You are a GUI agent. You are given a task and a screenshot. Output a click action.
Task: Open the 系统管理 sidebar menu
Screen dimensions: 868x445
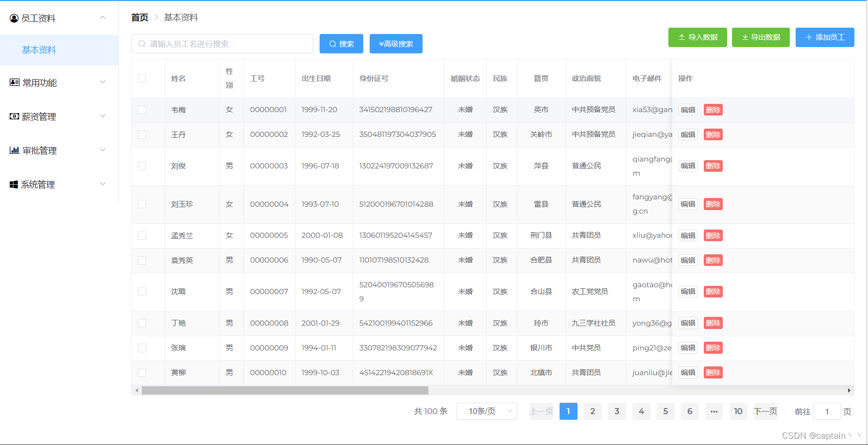(59, 184)
